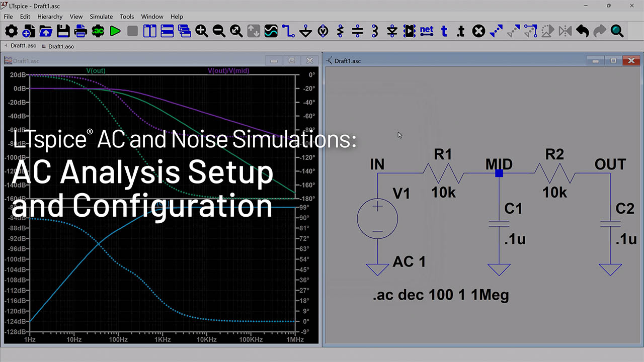Click the AC 1 source value

[x=409, y=261]
